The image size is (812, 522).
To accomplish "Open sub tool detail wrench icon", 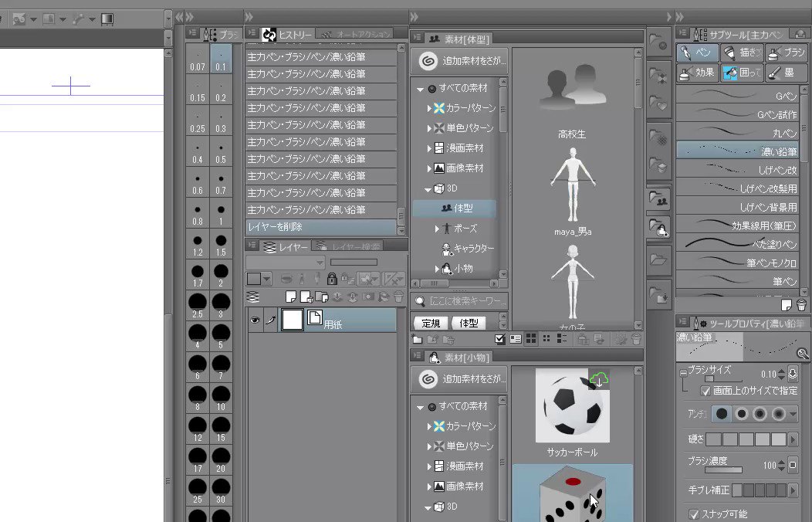I will click(803, 354).
